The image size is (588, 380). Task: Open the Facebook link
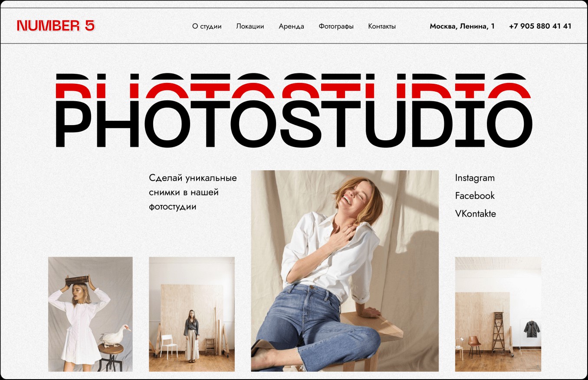[475, 196]
